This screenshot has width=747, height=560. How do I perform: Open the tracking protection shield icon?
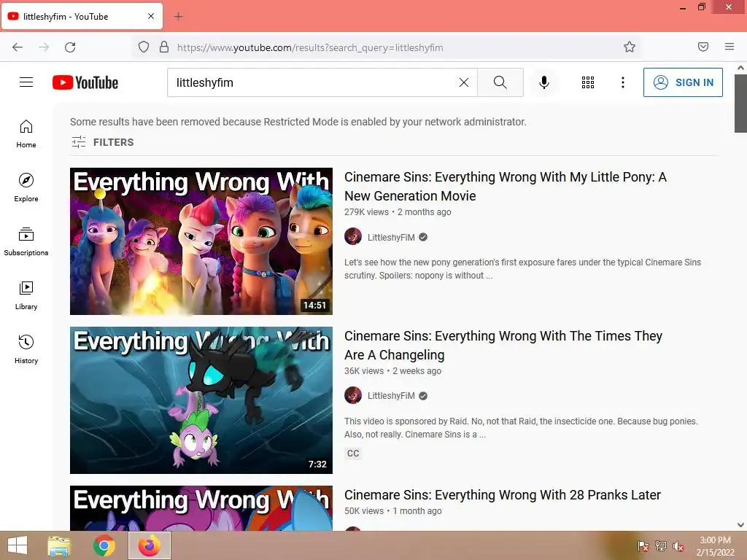pos(144,47)
